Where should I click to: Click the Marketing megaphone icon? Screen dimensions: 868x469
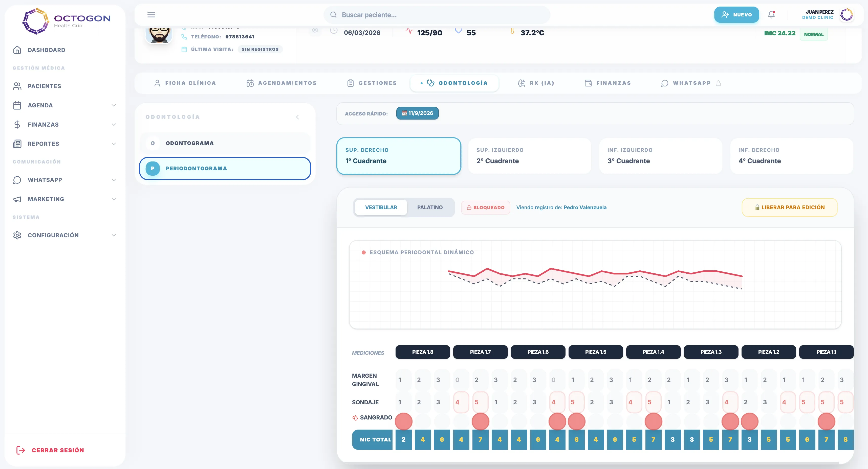17,199
